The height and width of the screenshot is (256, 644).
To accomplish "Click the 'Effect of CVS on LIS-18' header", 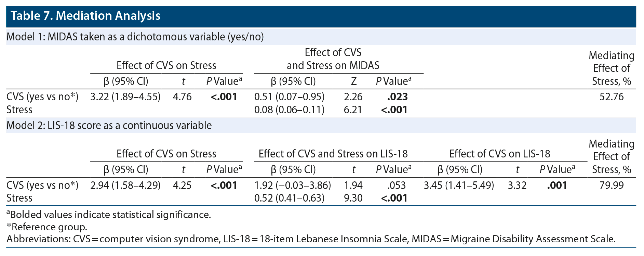I will 499,154.
